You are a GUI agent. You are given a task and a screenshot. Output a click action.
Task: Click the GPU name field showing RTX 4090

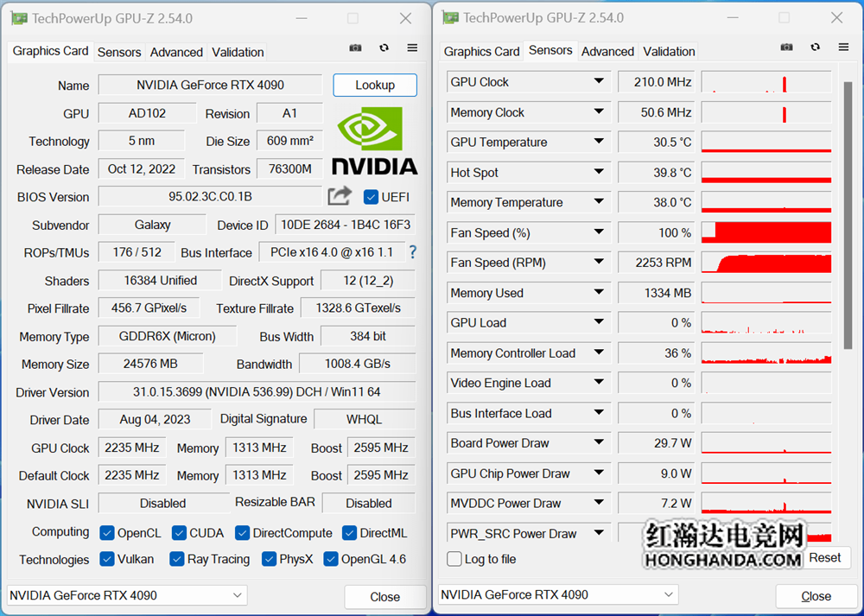(210, 85)
